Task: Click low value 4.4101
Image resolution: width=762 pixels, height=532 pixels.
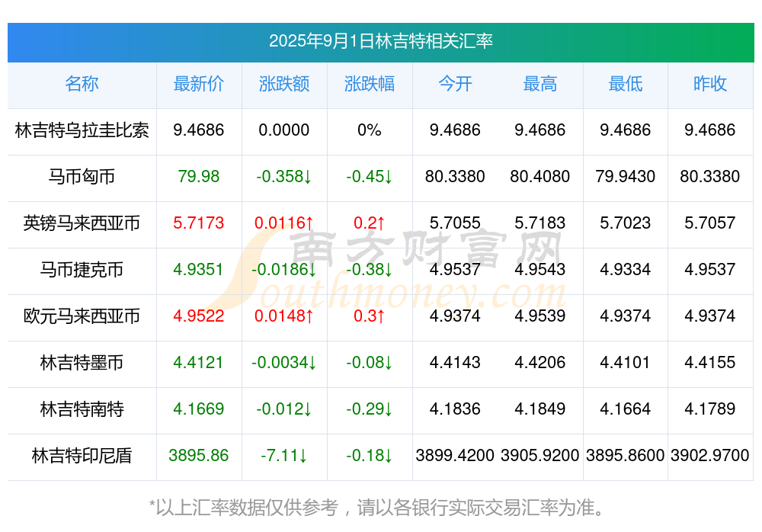Action: [x=626, y=362]
